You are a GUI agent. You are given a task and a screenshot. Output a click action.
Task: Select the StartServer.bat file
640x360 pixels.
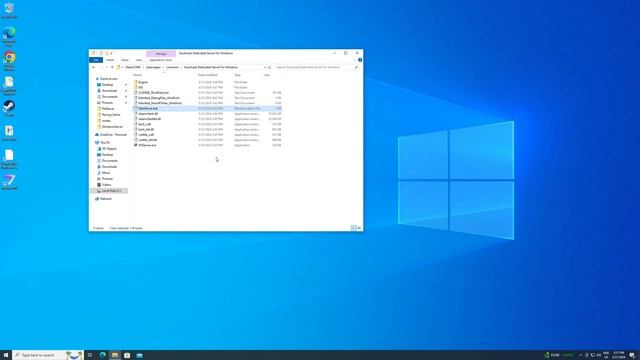207,109
